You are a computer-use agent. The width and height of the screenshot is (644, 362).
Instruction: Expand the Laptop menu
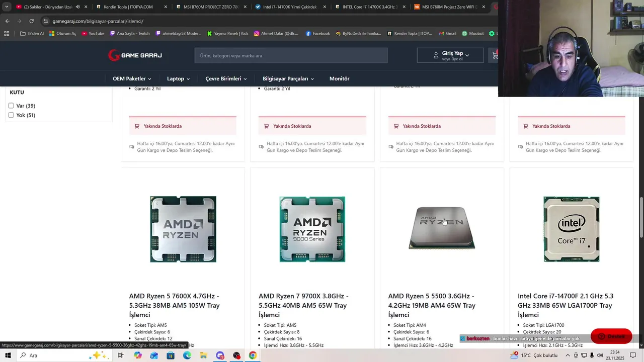pyautogui.click(x=178, y=78)
